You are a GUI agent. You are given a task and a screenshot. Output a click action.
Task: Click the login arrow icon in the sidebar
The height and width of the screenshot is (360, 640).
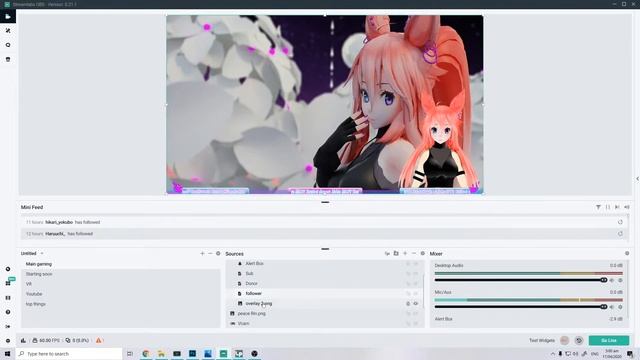pos(8,326)
